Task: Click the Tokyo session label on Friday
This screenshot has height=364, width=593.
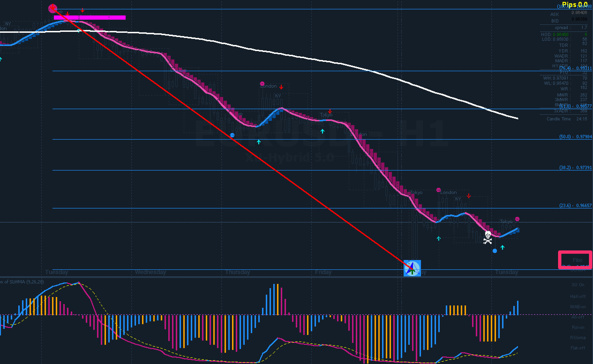Action: pos(326,115)
